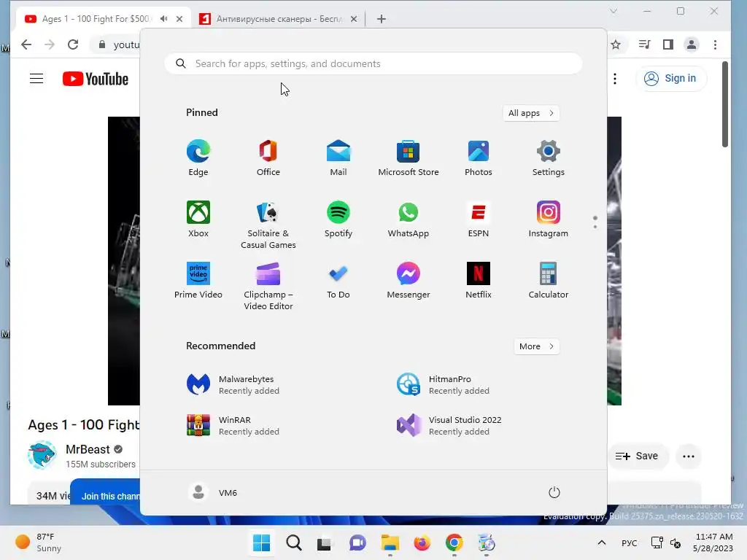The height and width of the screenshot is (560, 747).
Task: Open File Explorer from taskbar
Action: click(x=390, y=542)
